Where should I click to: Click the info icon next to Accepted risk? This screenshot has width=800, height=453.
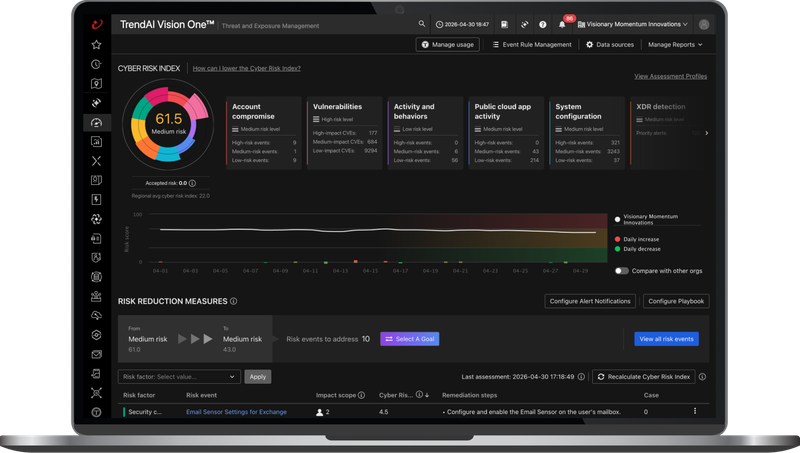tap(192, 183)
